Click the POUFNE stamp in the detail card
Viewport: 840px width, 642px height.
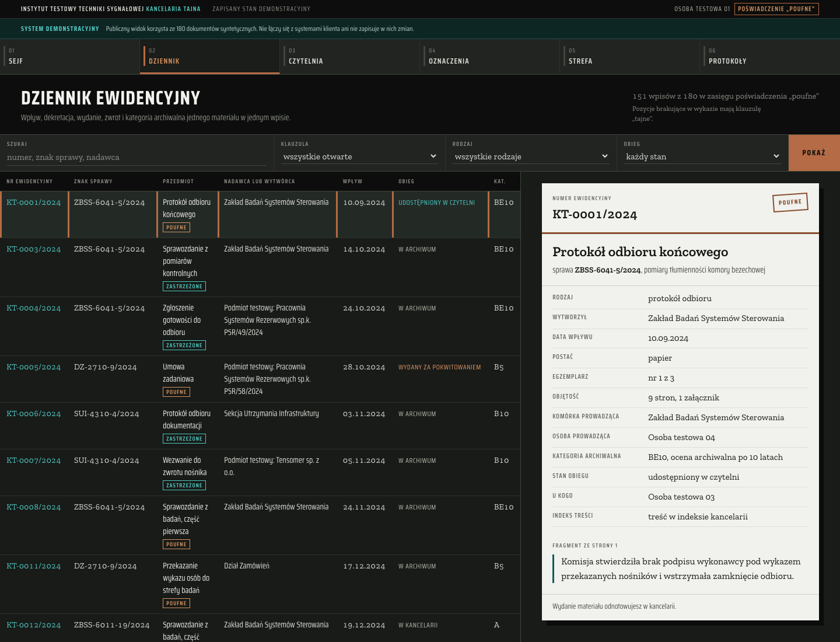point(790,203)
